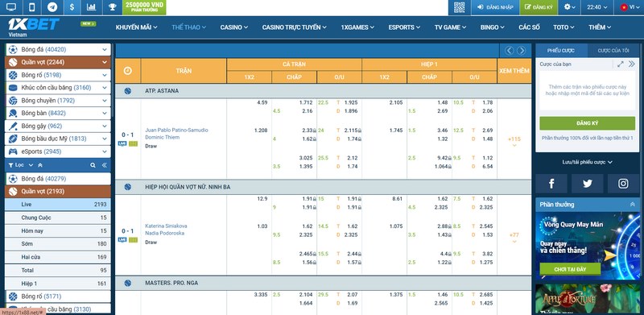This screenshot has height=315, width=644.
Task: Open the settings gear dropdown
Action: (x=569, y=7)
